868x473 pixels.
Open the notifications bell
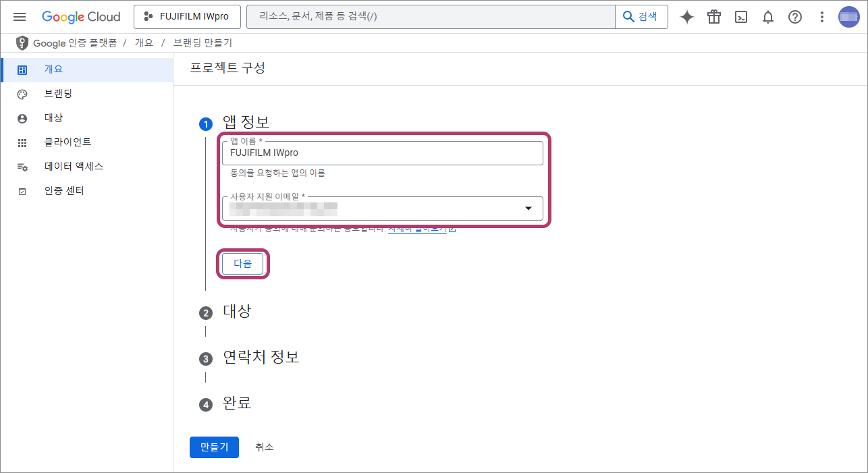768,17
